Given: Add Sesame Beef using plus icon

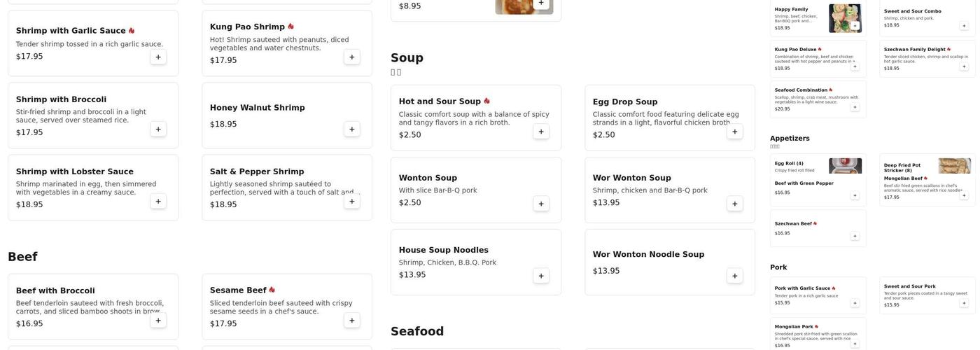Looking at the screenshot, I should point(352,321).
